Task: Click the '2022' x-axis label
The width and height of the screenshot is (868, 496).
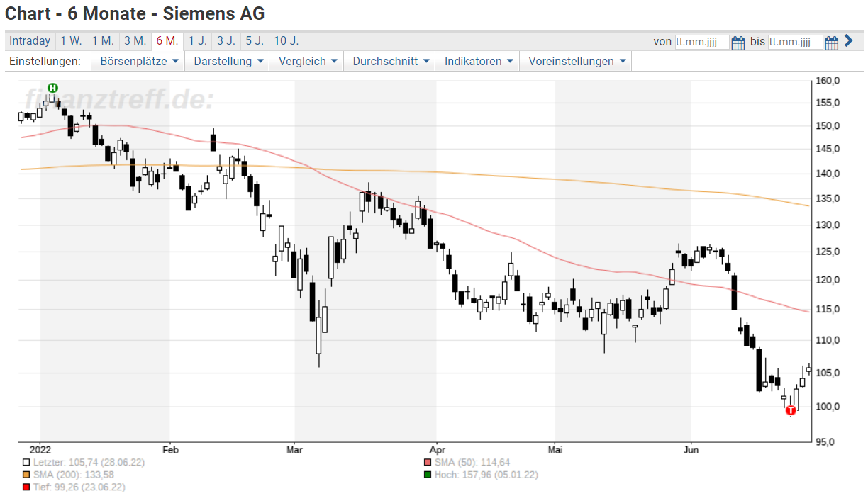Action: pyautogui.click(x=40, y=449)
